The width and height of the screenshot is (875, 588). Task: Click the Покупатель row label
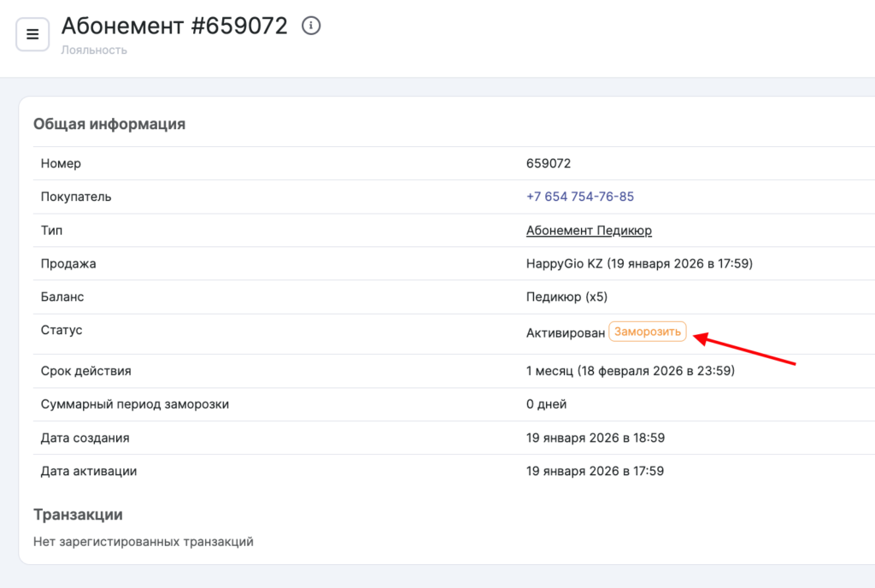[x=76, y=197]
